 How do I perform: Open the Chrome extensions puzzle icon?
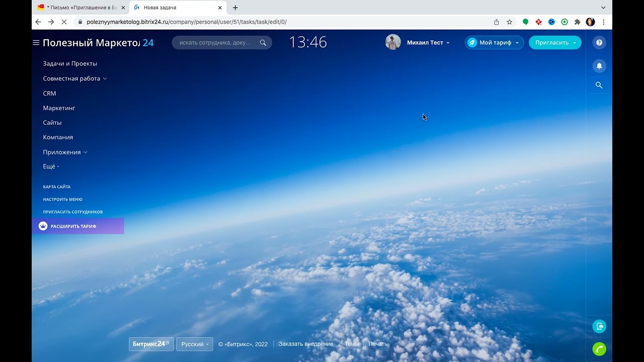[x=577, y=22]
